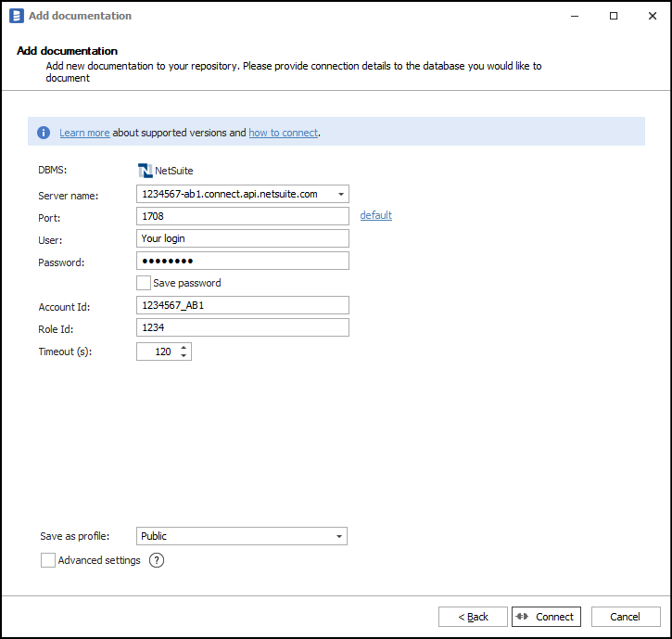
Task: Increase the Timeout value with up arrow
Action: 184,348
